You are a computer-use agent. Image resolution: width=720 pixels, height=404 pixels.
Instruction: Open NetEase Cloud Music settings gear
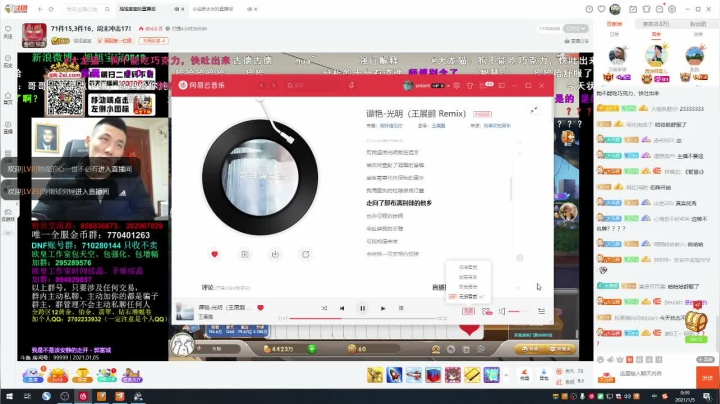coord(456,85)
